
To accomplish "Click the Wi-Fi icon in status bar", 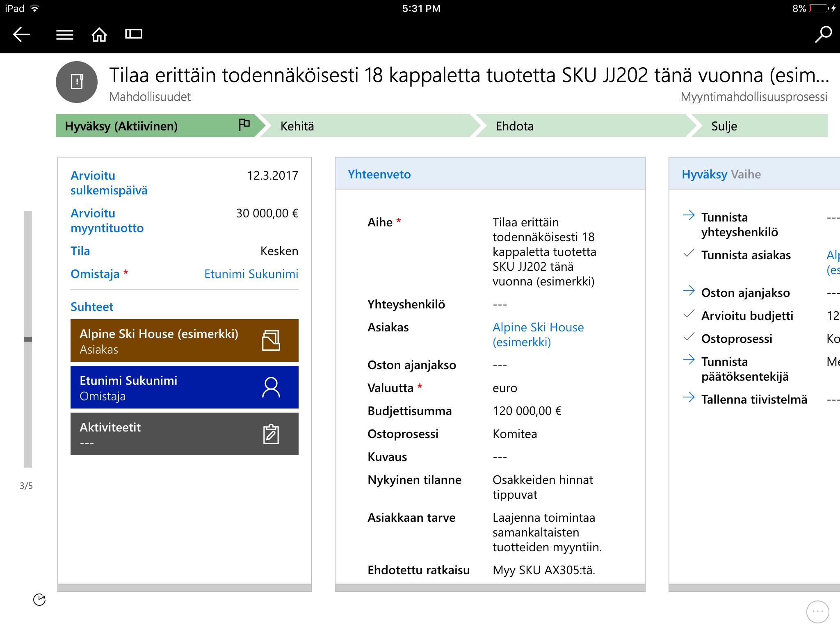I will pos(35,9).
